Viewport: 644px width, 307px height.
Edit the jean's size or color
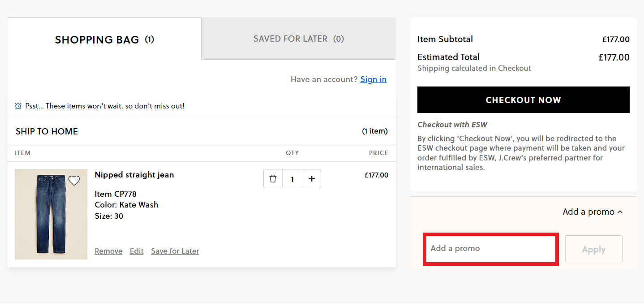pos(137,251)
